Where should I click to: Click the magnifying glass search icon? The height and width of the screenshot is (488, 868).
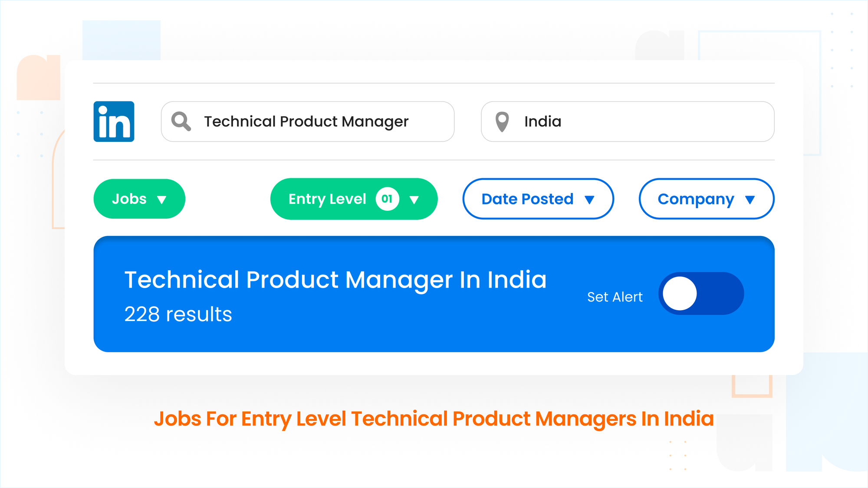tap(181, 121)
